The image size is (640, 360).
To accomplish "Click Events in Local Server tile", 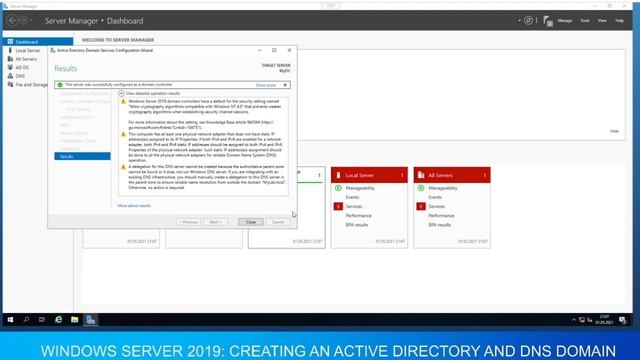I will 352,197.
